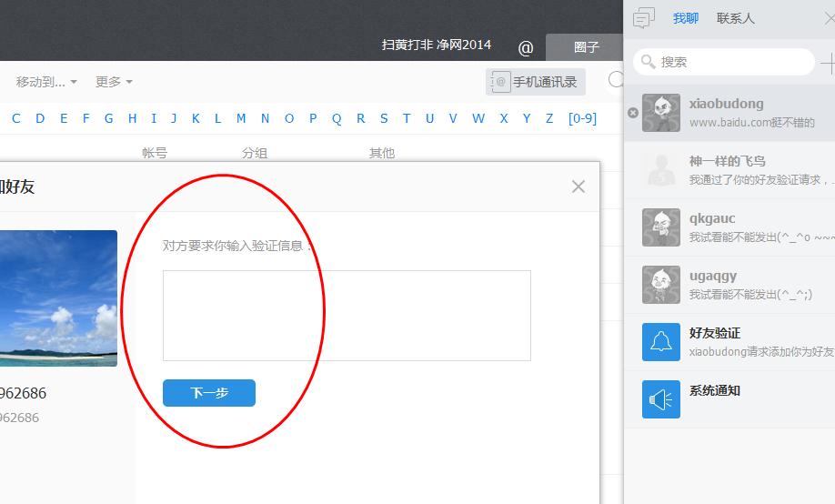Switch to the 联系人 tab

click(x=735, y=18)
